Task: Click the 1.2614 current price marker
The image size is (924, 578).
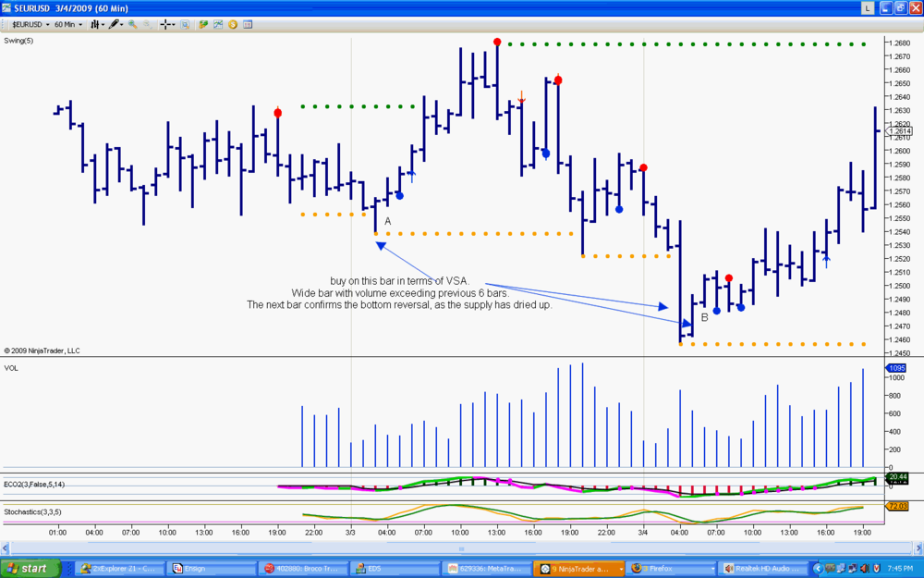Action: 900,131
